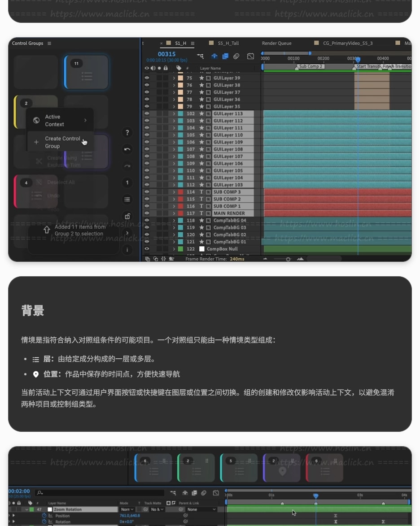
Task: Select red control group tile numbered 6
Action: (324, 468)
